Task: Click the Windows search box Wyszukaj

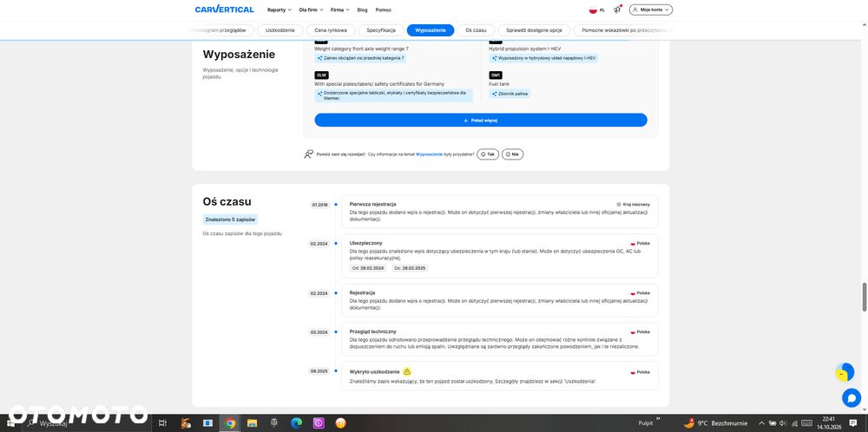Action: pos(89,423)
